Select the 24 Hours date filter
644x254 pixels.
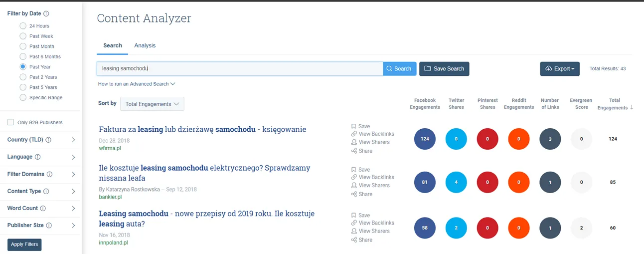coord(23,26)
